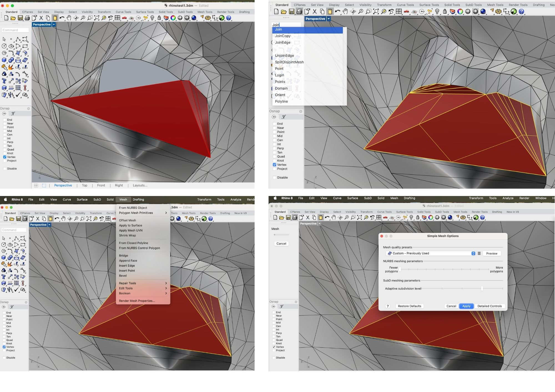Click the Detailed Controls button
This screenshot has height=392, width=555.
pos(489,306)
